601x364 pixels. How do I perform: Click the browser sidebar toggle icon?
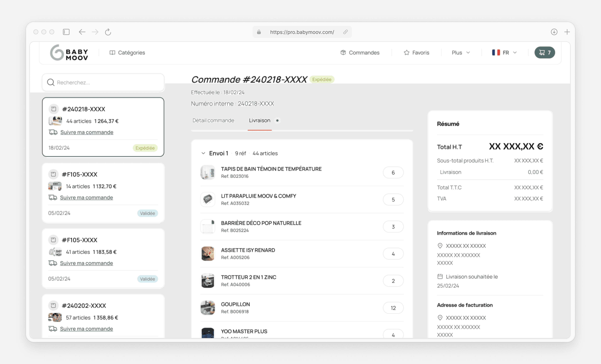pyautogui.click(x=66, y=32)
